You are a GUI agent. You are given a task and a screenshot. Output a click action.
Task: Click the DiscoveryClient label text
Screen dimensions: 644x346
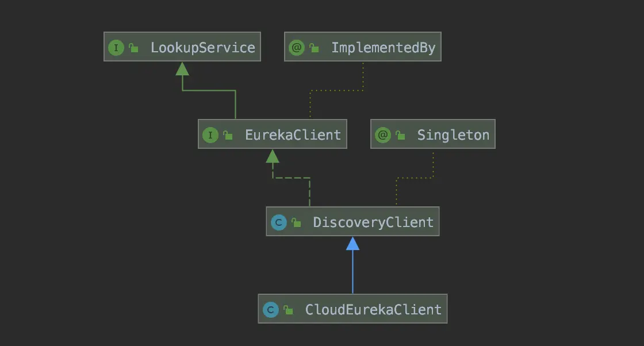373,222
